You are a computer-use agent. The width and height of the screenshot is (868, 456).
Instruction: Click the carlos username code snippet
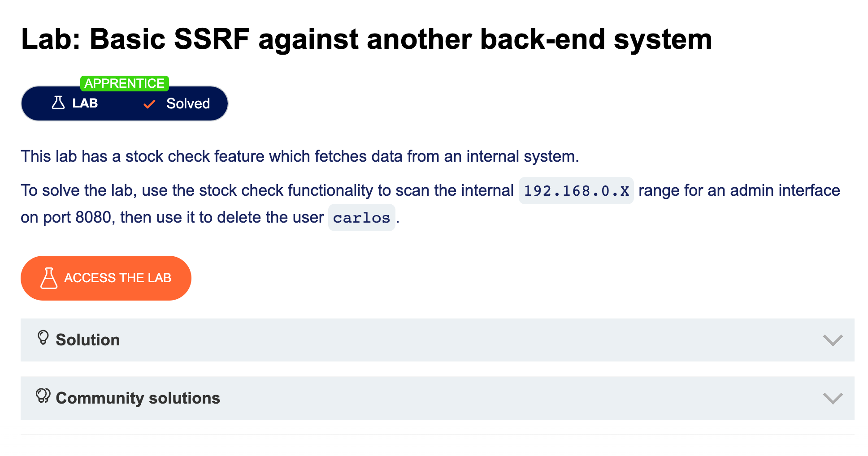tap(361, 218)
